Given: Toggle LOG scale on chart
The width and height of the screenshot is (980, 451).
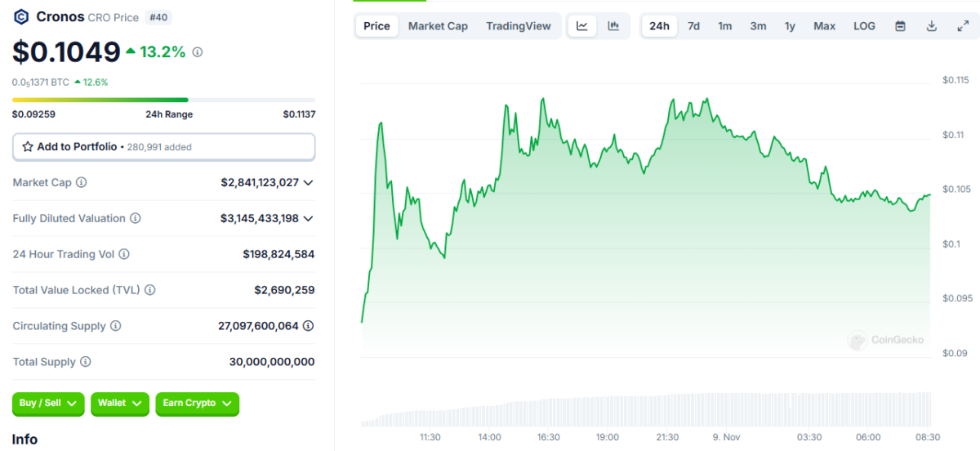Looking at the screenshot, I should click(864, 26).
